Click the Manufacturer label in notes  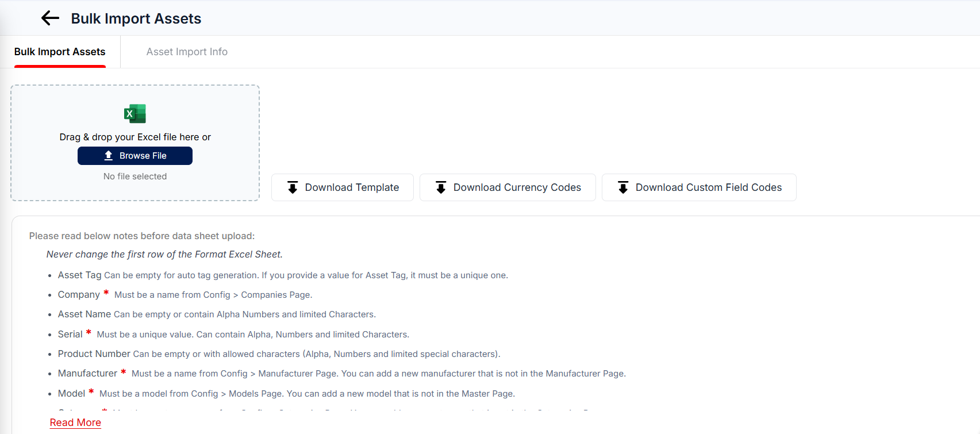tap(87, 374)
